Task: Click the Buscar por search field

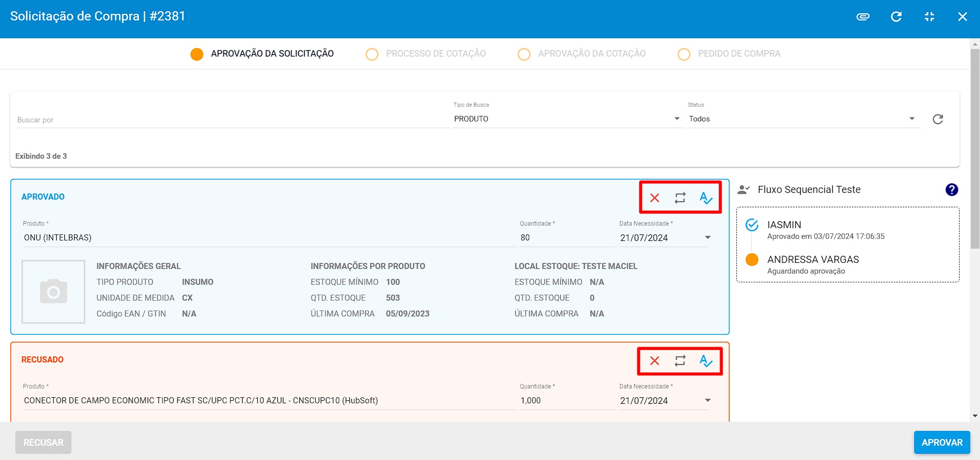Action: [230, 120]
